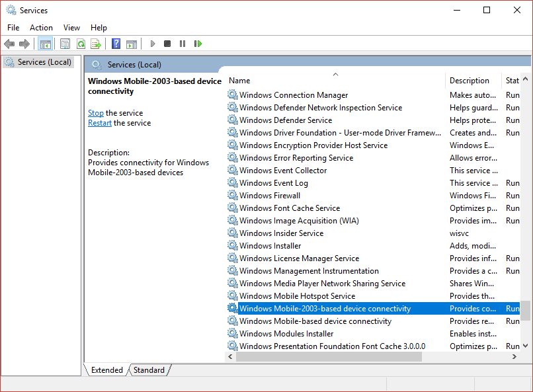Open the View menu
Viewport: 533px width, 392px height.
point(71,28)
